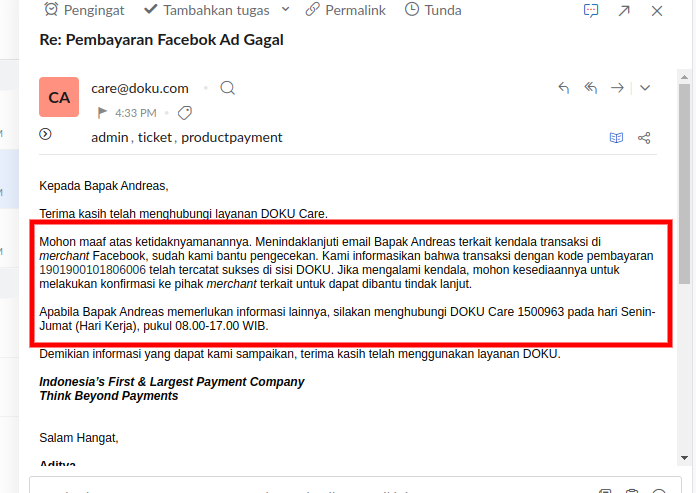
Task: Click scrollbar down arrow
Action: [x=684, y=458]
